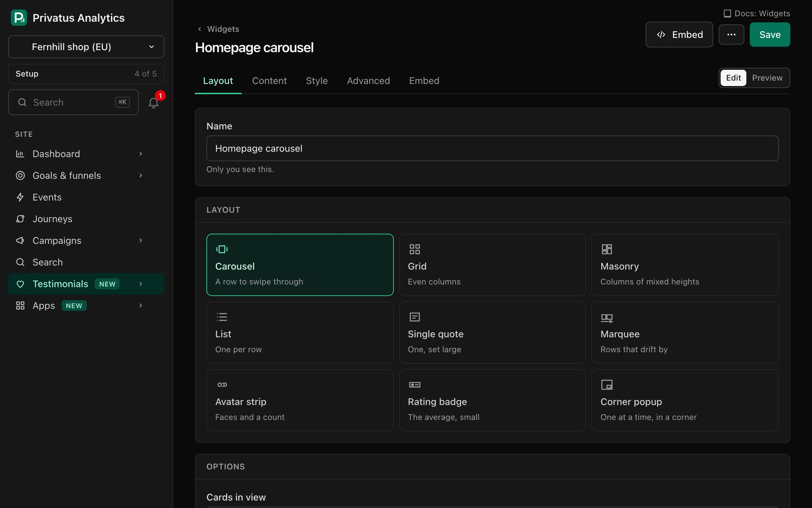Click the Dashboard chart icon in sidebar
The height and width of the screenshot is (508, 812).
click(x=20, y=154)
